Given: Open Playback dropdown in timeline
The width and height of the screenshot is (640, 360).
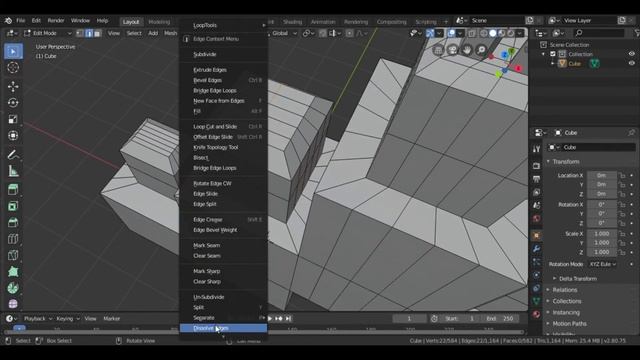Looking at the screenshot, I should pos(38,319).
